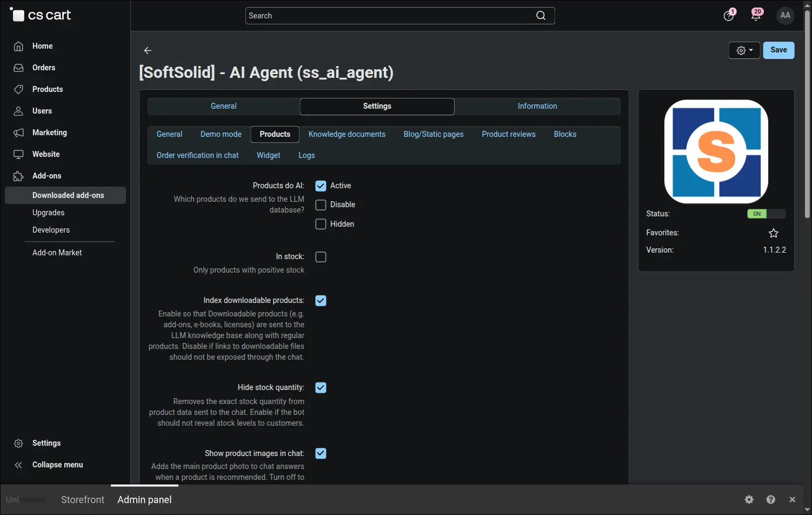Open the Logs sub-tab
The width and height of the screenshot is (812, 515).
click(307, 155)
